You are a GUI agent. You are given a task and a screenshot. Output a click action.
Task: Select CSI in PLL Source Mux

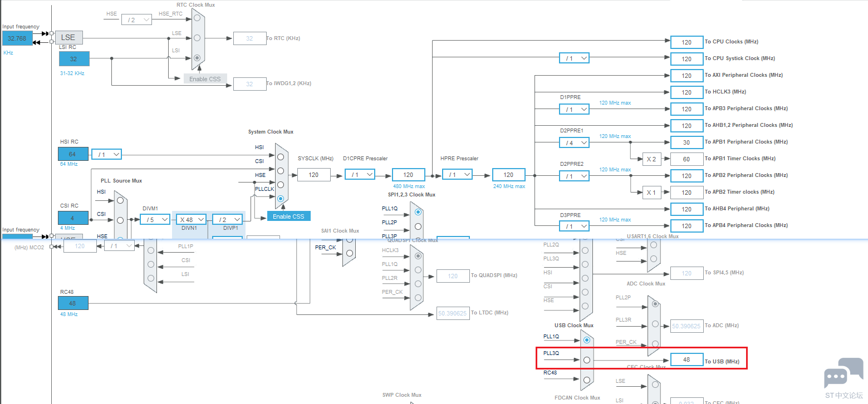(x=120, y=220)
